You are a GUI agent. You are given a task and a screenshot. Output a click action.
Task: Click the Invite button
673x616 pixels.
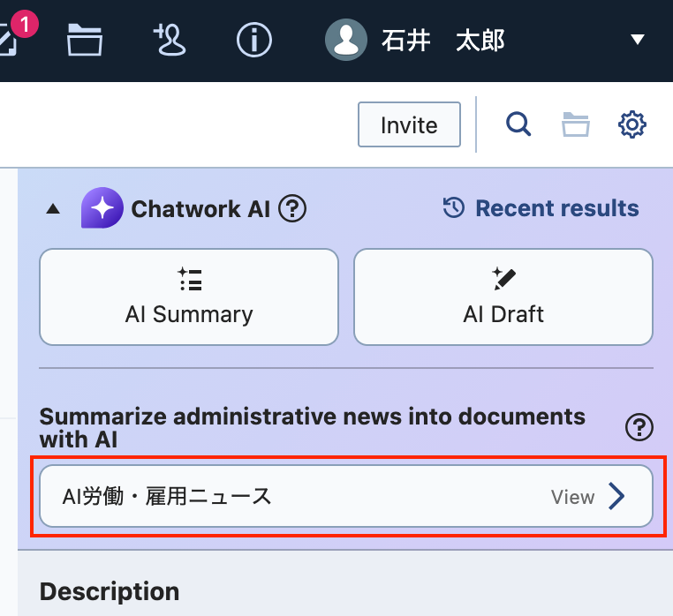409,124
